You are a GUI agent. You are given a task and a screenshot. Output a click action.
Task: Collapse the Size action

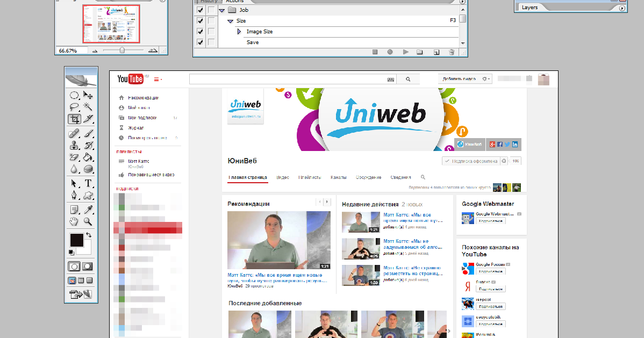(x=230, y=21)
